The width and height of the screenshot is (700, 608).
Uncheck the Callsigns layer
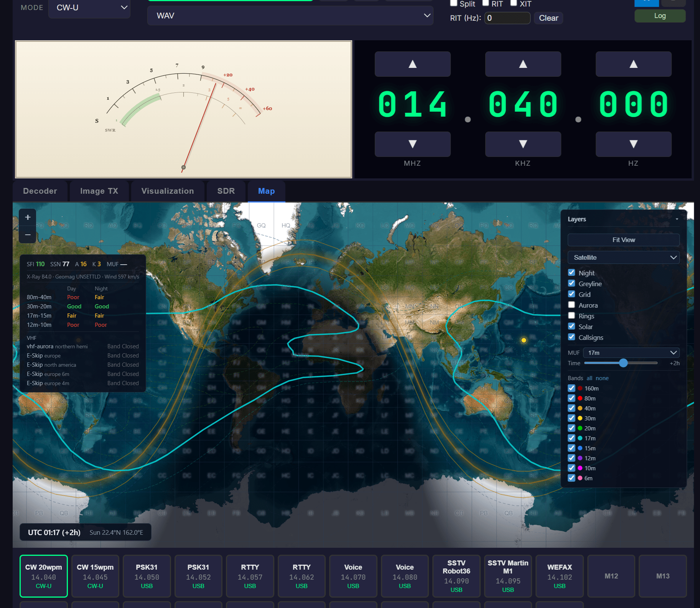572,337
